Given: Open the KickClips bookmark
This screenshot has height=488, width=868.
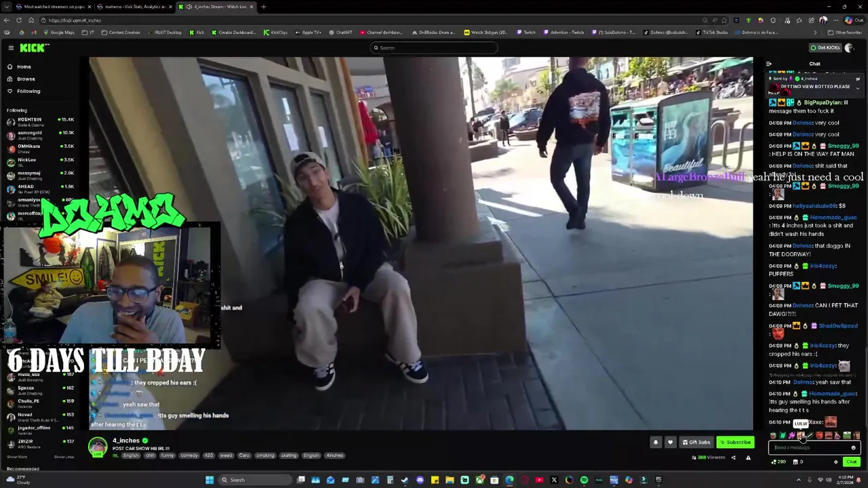Looking at the screenshot, I should 275,33.
